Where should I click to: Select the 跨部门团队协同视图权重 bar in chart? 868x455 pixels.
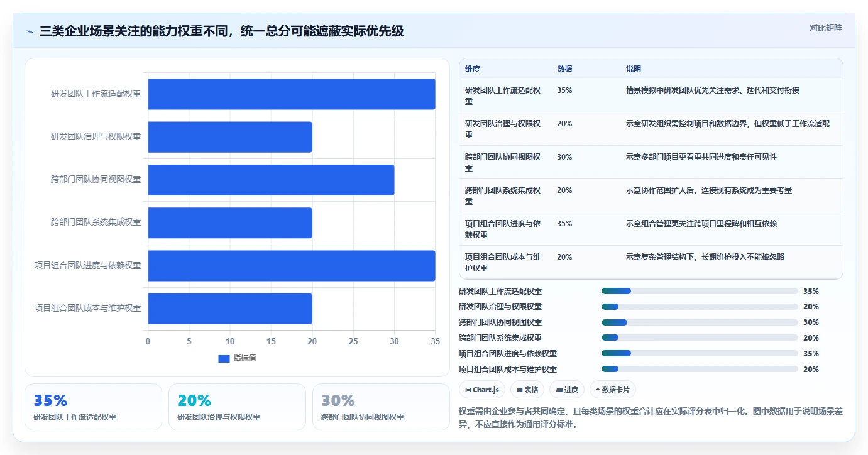click(x=271, y=180)
